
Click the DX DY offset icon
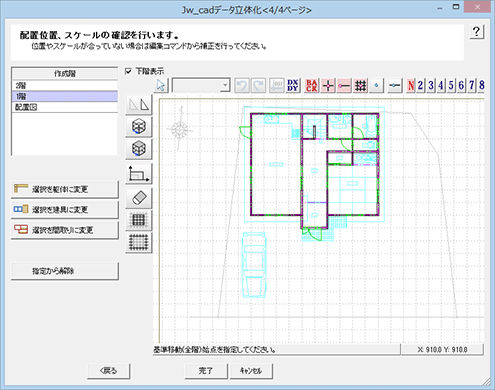(293, 86)
